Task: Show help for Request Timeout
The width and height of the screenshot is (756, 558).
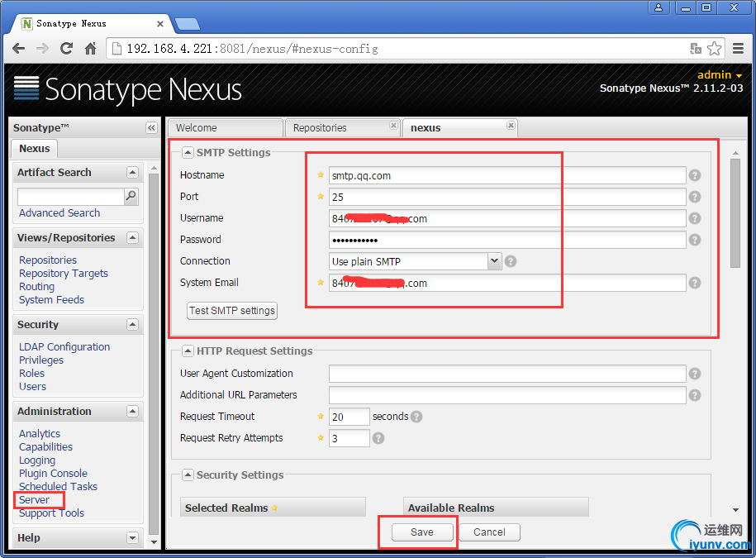Action: (x=416, y=417)
